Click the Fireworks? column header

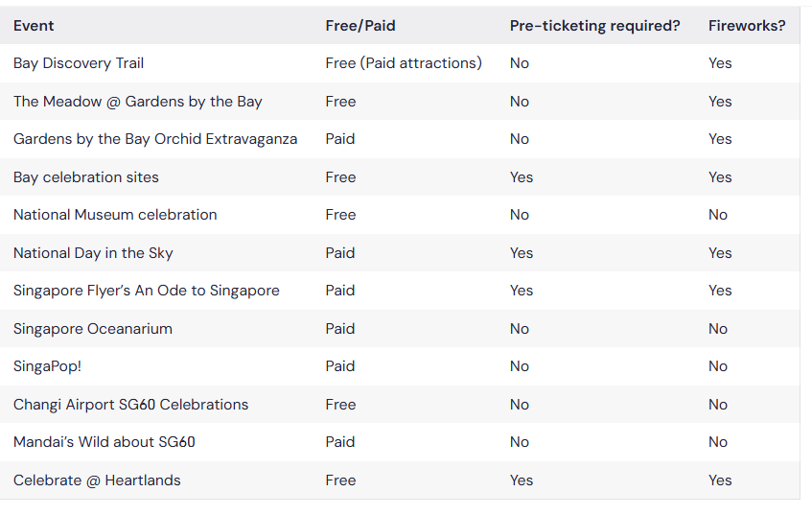point(747,25)
